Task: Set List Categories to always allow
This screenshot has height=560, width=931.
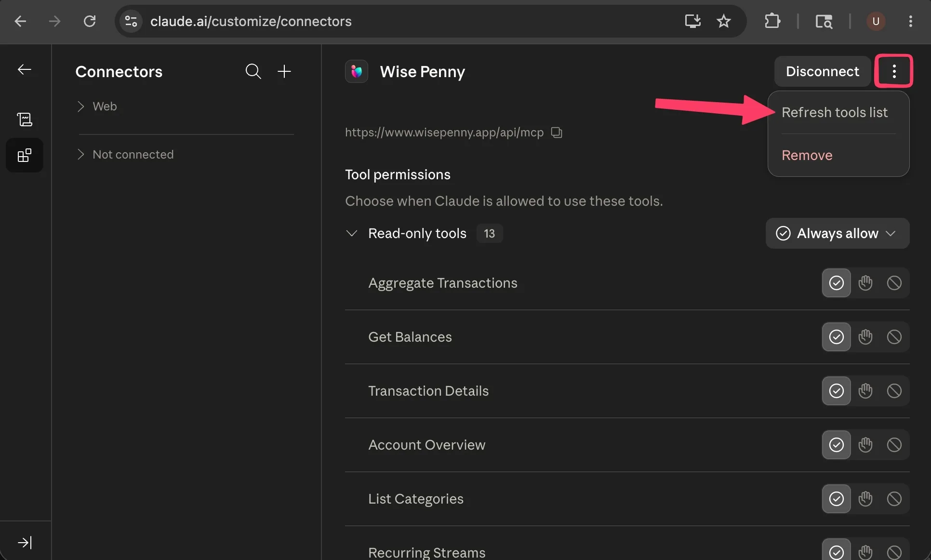Action: (837, 499)
